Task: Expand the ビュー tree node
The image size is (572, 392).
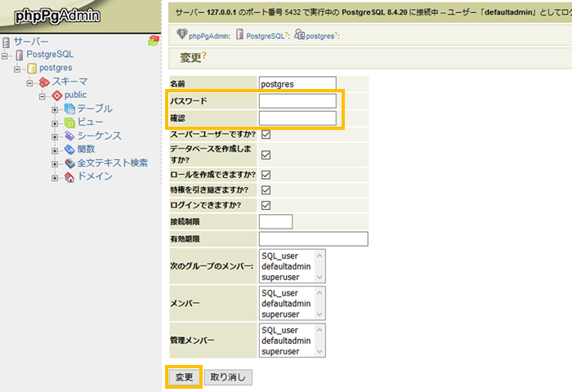Action: 55,123
